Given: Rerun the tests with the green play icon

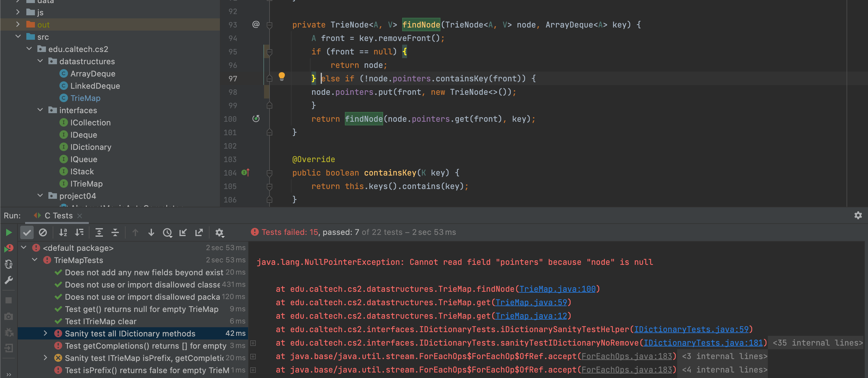Looking at the screenshot, I should coord(9,233).
